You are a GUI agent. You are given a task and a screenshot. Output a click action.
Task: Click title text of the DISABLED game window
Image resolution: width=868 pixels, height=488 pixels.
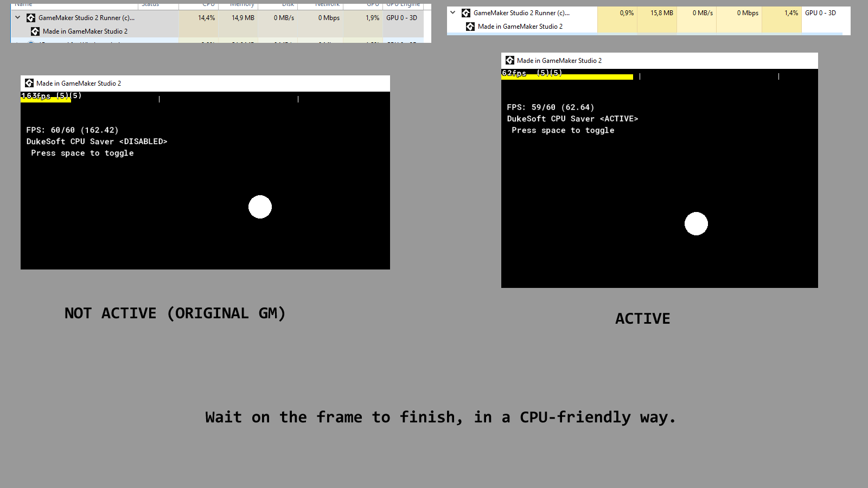click(79, 84)
